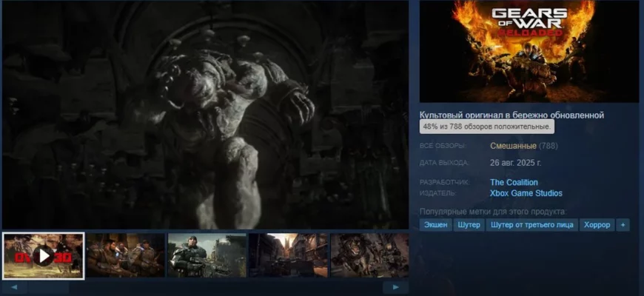The height and width of the screenshot is (296, 644).
Task: Select the armored soldier with rifle screenshot
Action: [207, 255]
